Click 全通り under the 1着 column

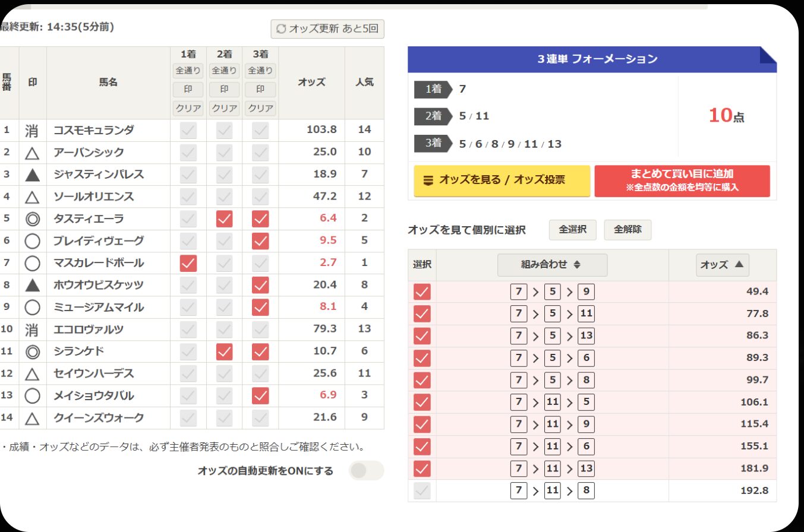click(x=188, y=71)
